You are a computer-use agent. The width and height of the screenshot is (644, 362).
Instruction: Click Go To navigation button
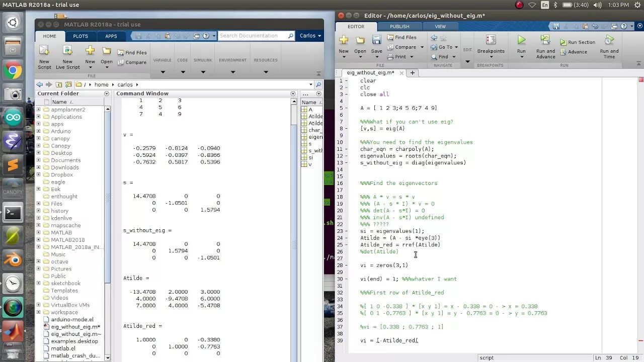(444, 47)
